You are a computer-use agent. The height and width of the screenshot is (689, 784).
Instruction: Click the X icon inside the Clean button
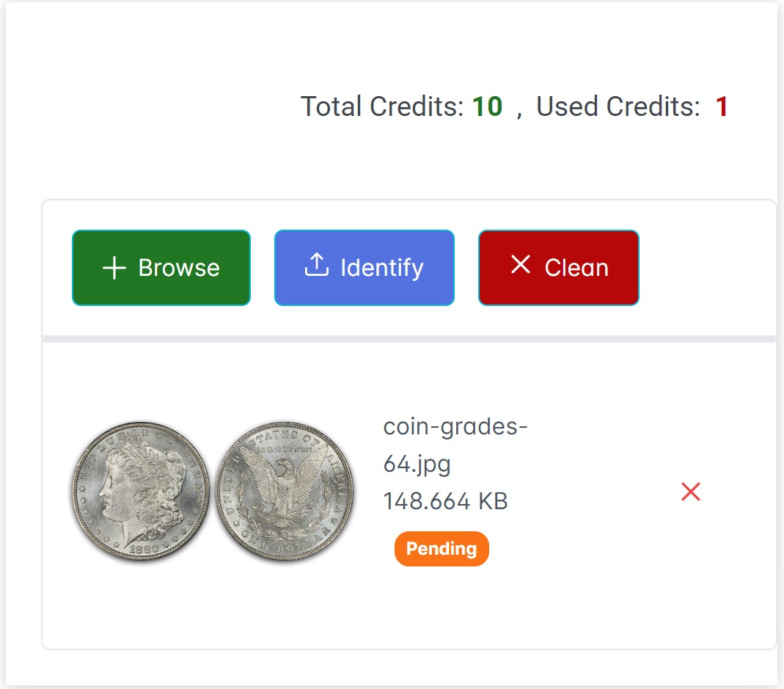coord(521,266)
